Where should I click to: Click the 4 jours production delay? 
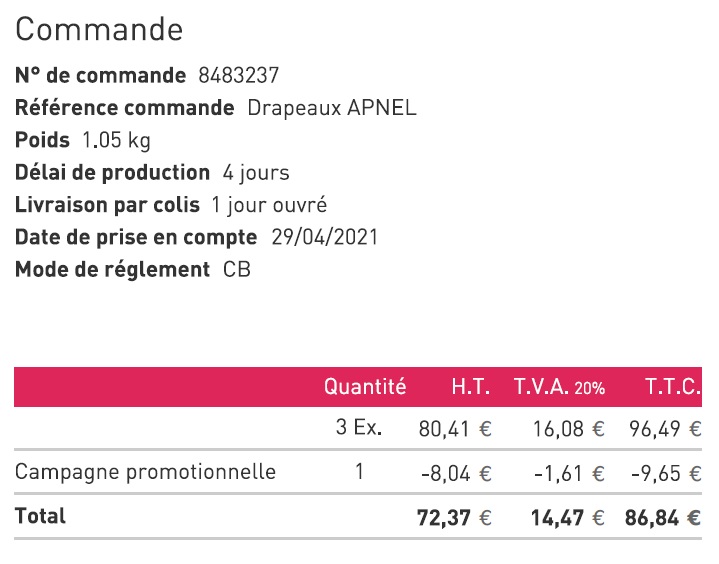(x=255, y=173)
